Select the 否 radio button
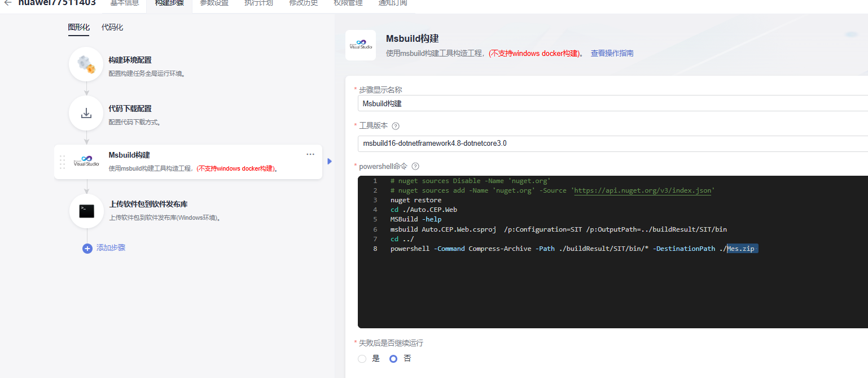 [393, 359]
